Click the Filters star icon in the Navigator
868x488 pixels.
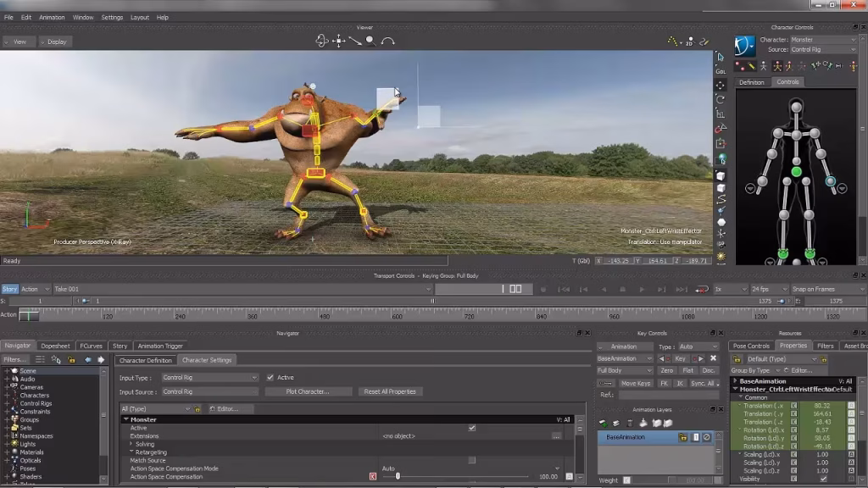(55, 358)
